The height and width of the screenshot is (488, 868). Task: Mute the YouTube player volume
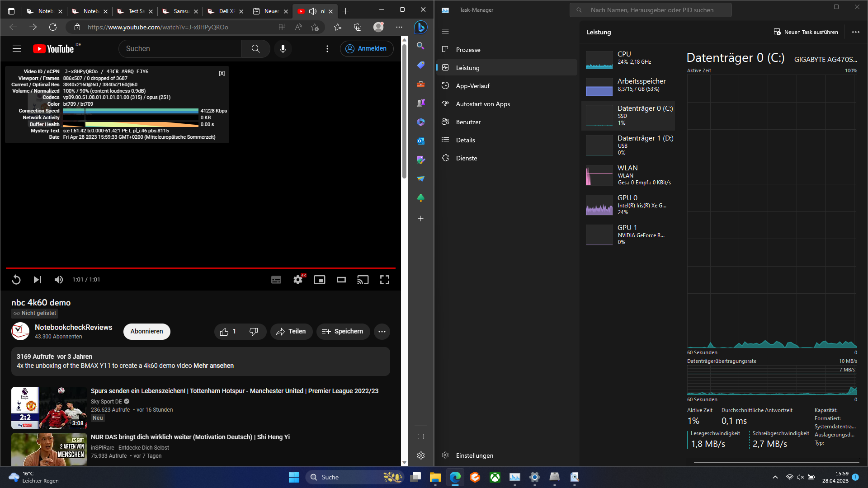click(59, 280)
